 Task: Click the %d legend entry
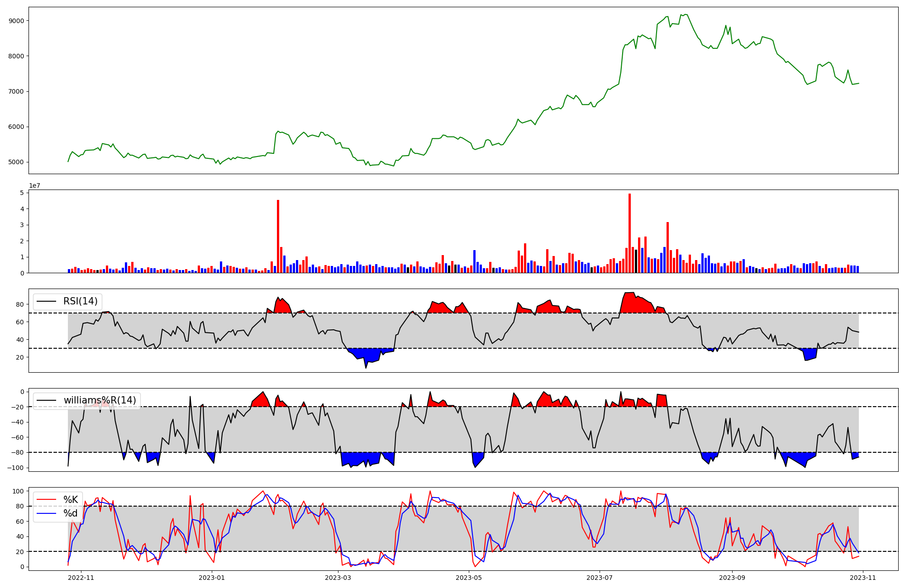(71, 513)
